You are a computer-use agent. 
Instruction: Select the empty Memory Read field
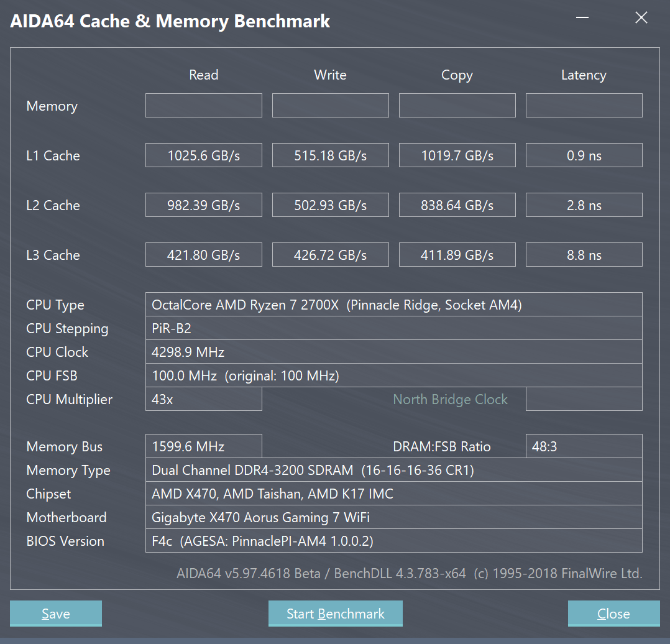point(204,106)
